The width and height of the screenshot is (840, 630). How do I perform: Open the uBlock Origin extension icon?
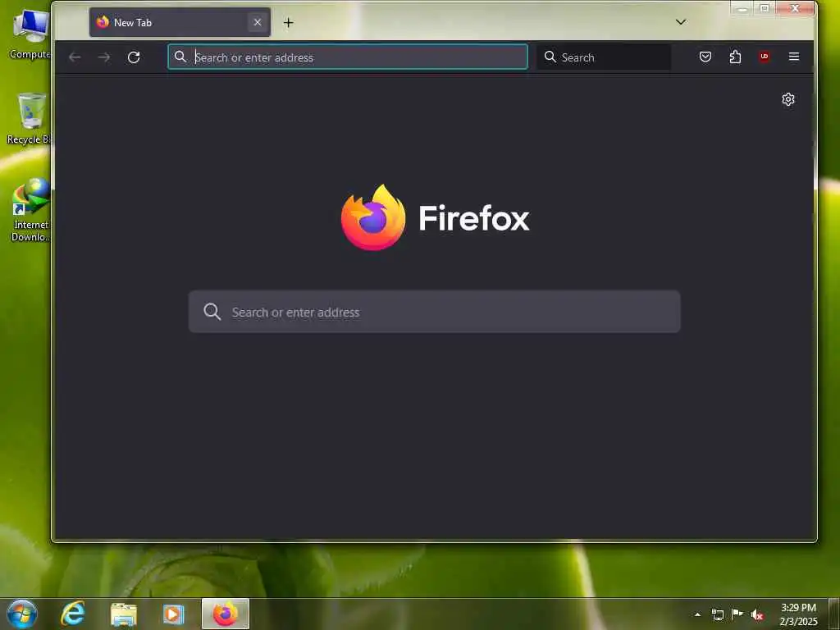point(765,57)
